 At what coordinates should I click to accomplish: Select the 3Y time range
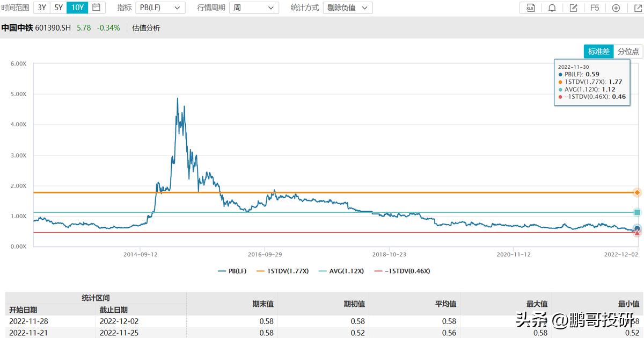pyautogui.click(x=41, y=8)
